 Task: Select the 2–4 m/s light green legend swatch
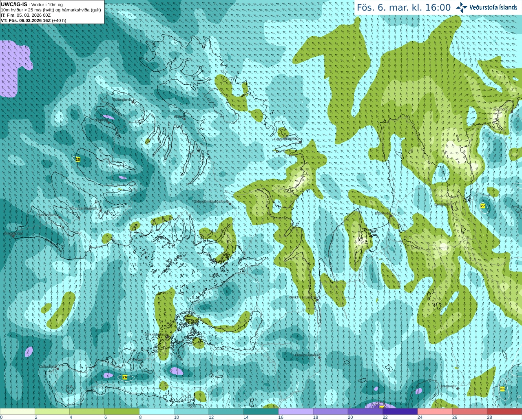point(52,411)
